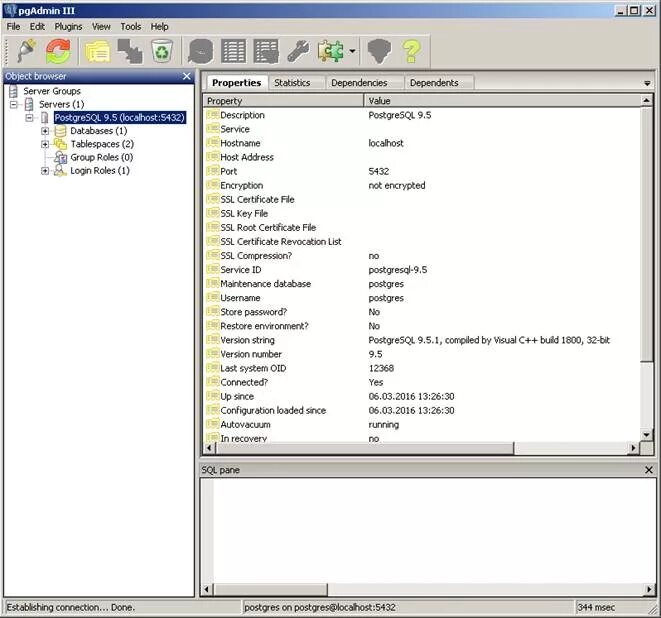Click inside the SQL pane text area
The width and height of the screenshot is (661, 618).
[x=434, y=531]
